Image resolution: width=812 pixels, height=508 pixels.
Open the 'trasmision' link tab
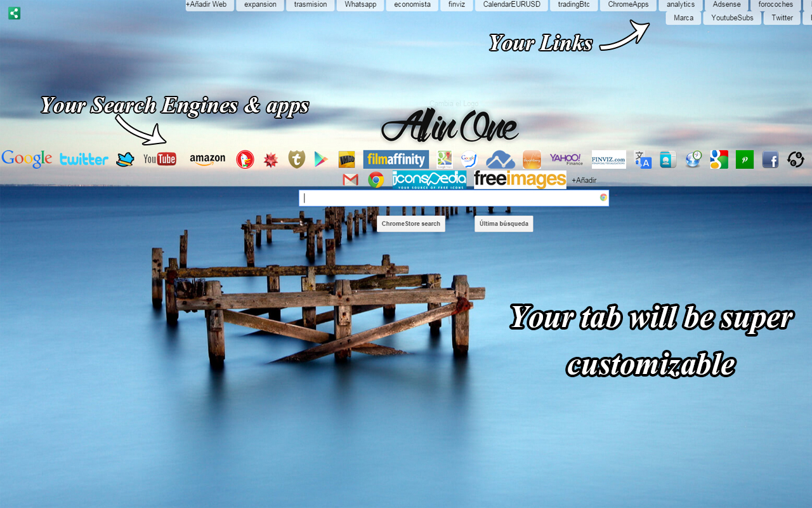coord(311,4)
